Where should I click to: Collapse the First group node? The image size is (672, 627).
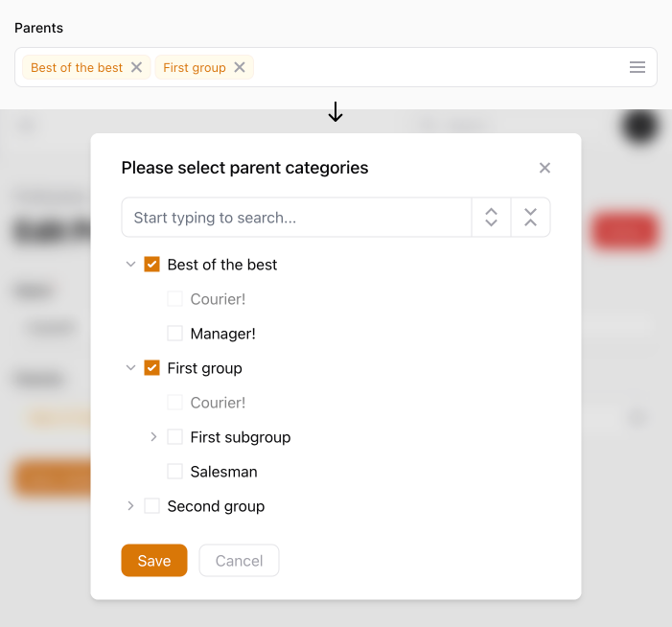click(x=130, y=368)
